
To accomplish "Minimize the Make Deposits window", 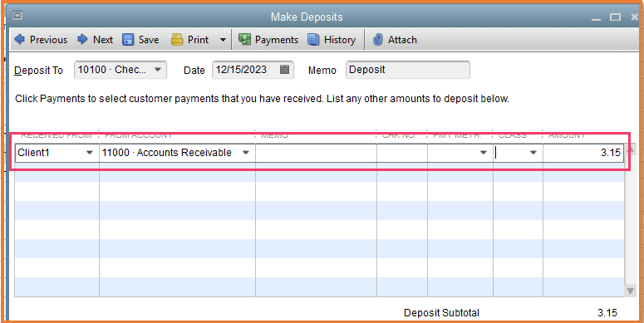I will coord(596,19).
